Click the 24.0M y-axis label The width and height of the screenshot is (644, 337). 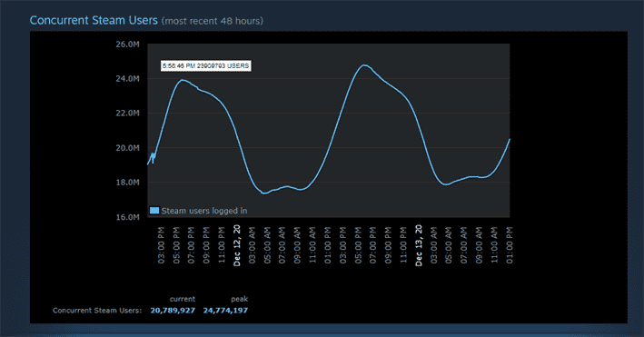point(127,78)
